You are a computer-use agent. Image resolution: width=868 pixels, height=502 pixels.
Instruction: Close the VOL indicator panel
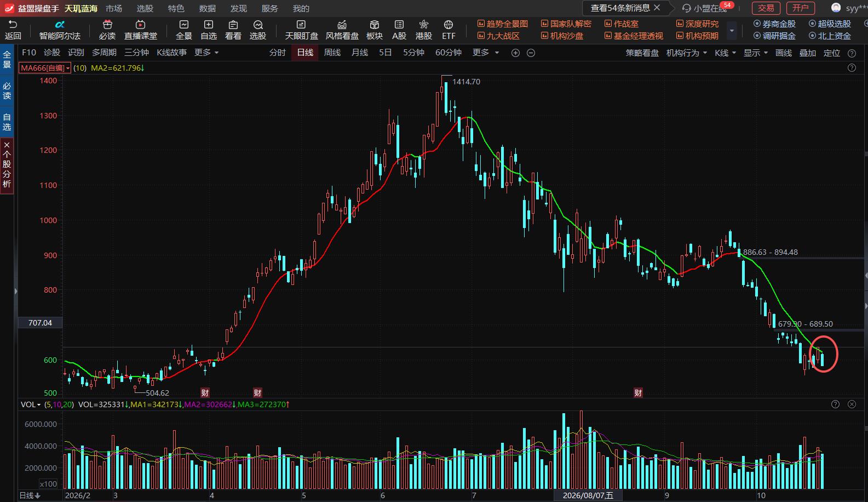click(852, 404)
